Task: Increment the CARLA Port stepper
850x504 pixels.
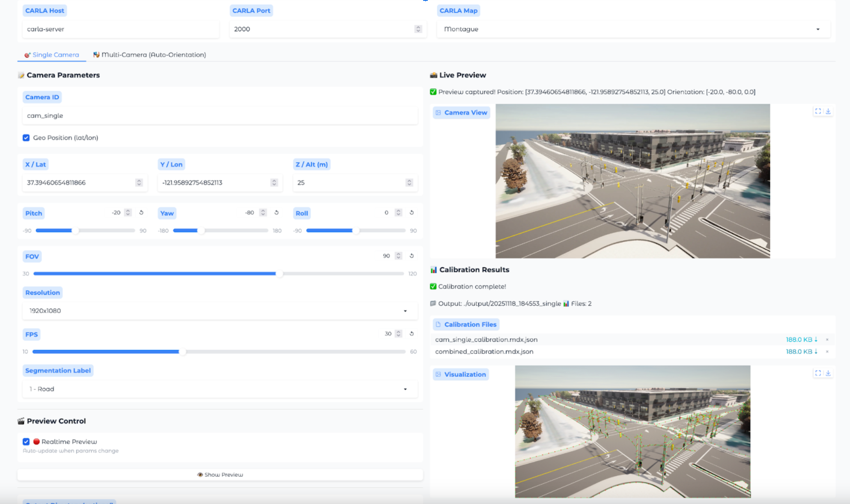Action: click(418, 27)
